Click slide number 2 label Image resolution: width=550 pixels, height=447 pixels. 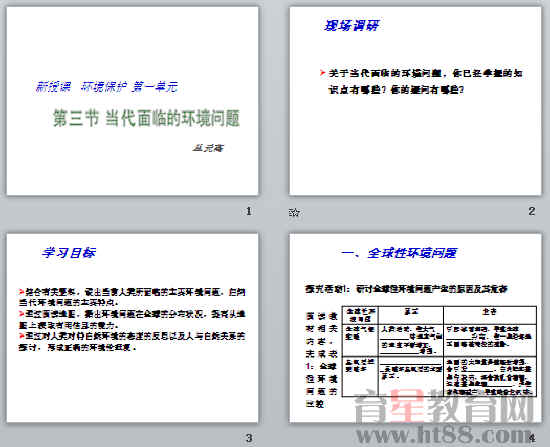click(532, 211)
